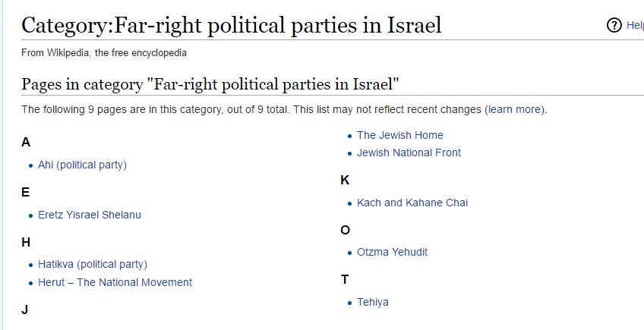Click the letter O group heading
The width and height of the screenshot is (644, 330).
346,230
